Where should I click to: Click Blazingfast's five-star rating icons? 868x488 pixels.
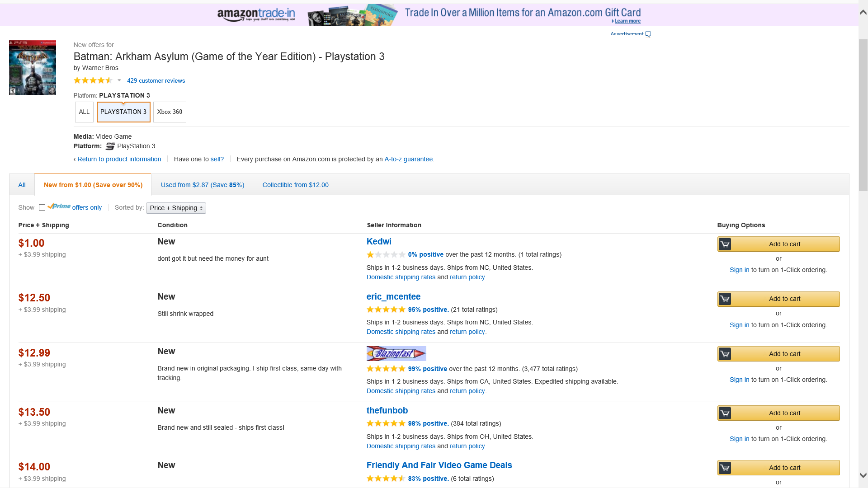386,369
